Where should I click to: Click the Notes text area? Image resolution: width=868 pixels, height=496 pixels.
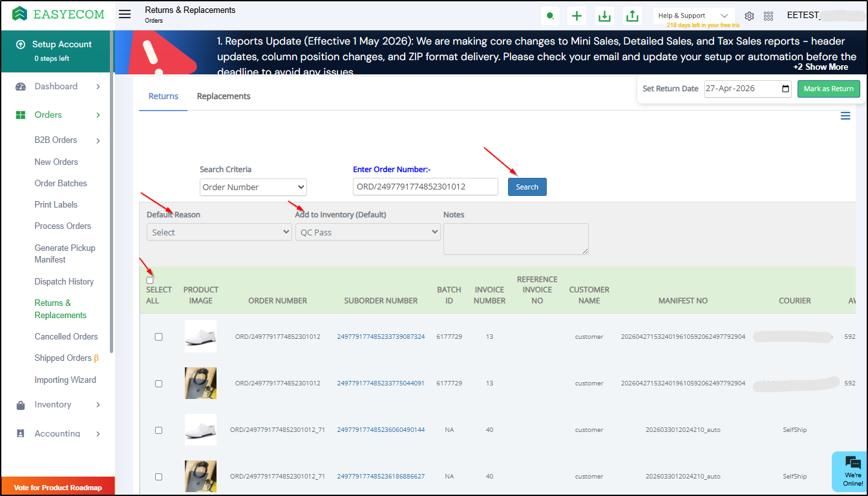pos(516,239)
